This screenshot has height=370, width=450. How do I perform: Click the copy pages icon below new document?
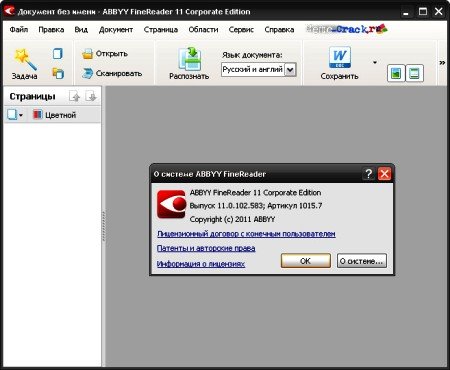click(x=58, y=73)
